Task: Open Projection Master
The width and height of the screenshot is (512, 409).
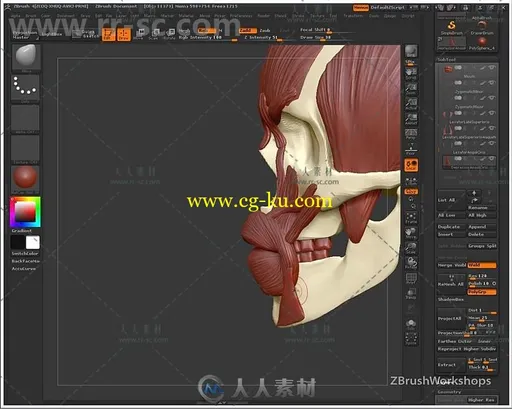Action: tap(25, 35)
